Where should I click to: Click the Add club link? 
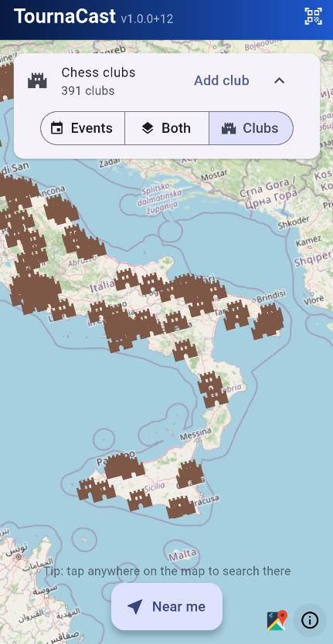coord(222,80)
